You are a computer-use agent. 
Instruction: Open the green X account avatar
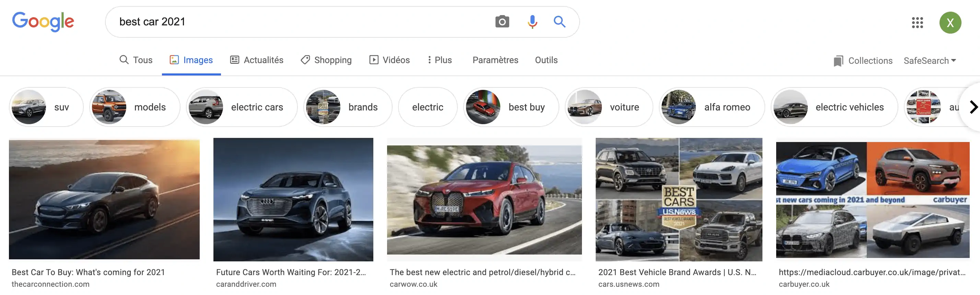pos(950,23)
